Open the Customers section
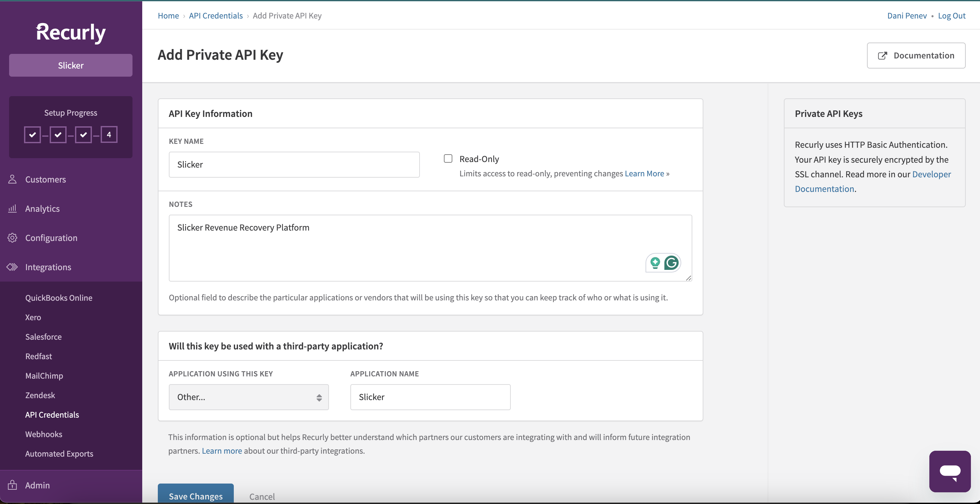The height and width of the screenshot is (504, 980). point(46,179)
